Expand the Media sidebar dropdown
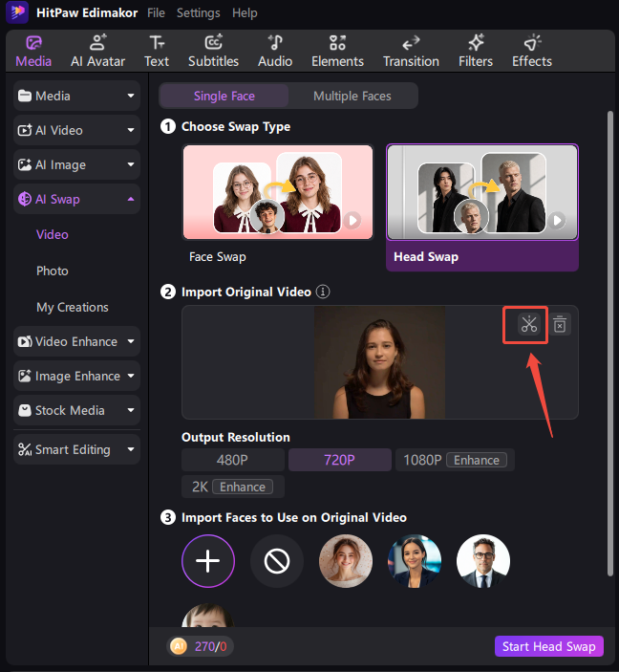Image resolution: width=619 pixels, height=672 pixels. pyautogui.click(x=76, y=96)
